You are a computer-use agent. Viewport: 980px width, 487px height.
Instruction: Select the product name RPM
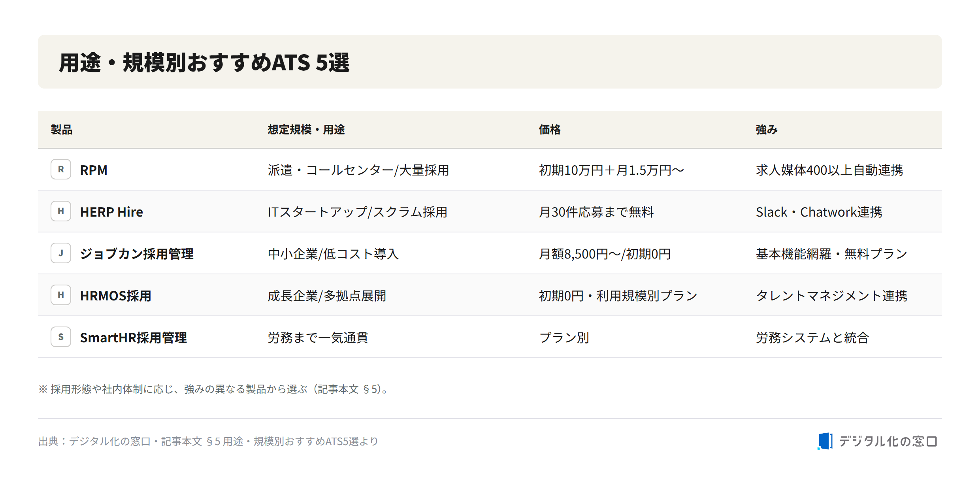coord(94,170)
